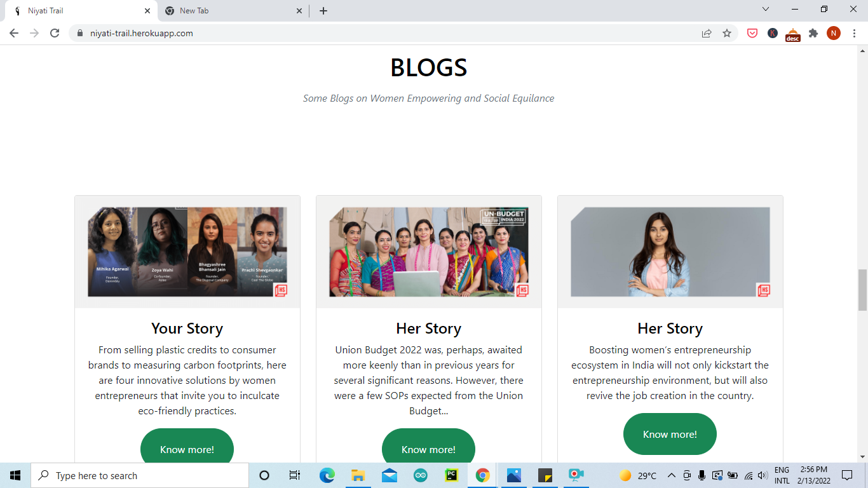The width and height of the screenshot is (868, 488).
Task: Share the page using the share icon
Action: tap(707, 32)
